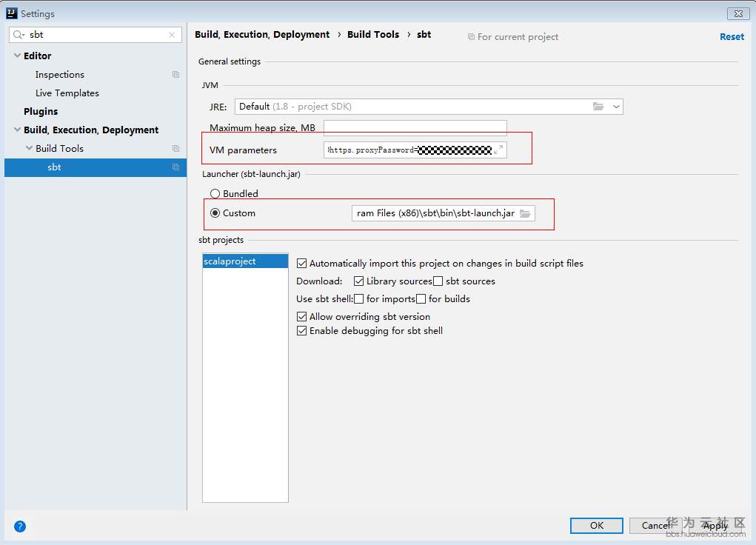Open the JRE dropdown arrow
Image resolution: width=756 pixels, height=545 pixels.
(616, 107)
